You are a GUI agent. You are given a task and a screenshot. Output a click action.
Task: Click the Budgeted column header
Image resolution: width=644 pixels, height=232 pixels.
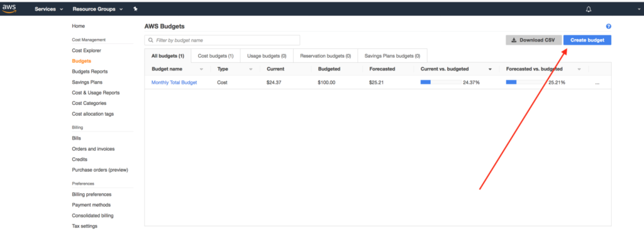click(x=329, y=69)
